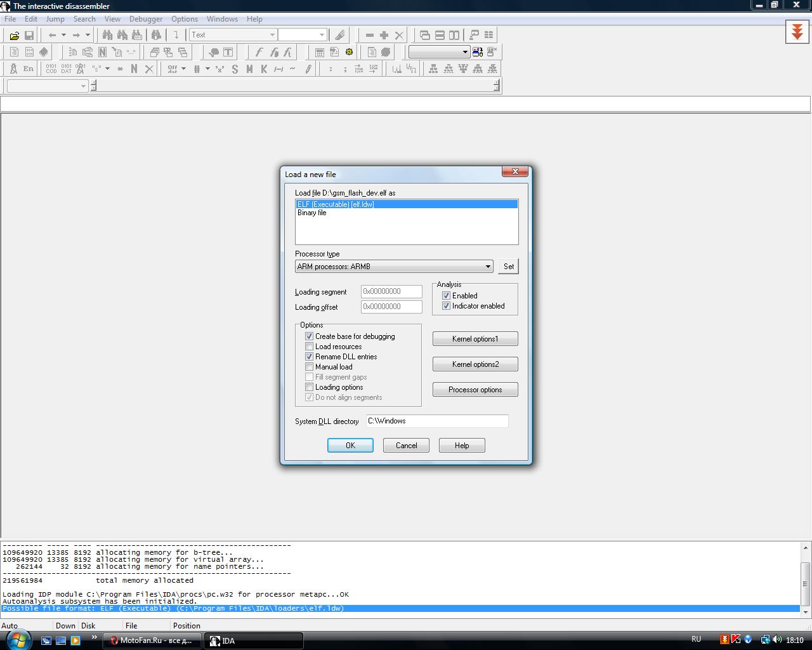The width and height of the screenshot is (812, 650).
Task: Click the Jump back arrow icon
Action: click(x=52, y=35)
